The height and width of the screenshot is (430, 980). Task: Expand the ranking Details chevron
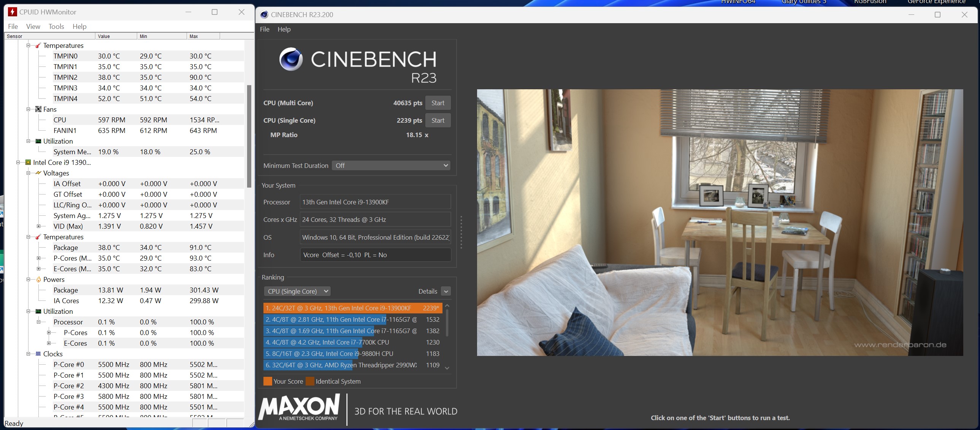pos(446,292)
